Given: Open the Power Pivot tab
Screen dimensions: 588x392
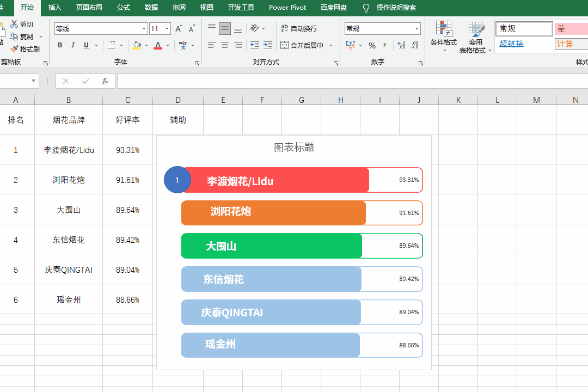Looking at the screenshot, I should click(x=287, y=8).
